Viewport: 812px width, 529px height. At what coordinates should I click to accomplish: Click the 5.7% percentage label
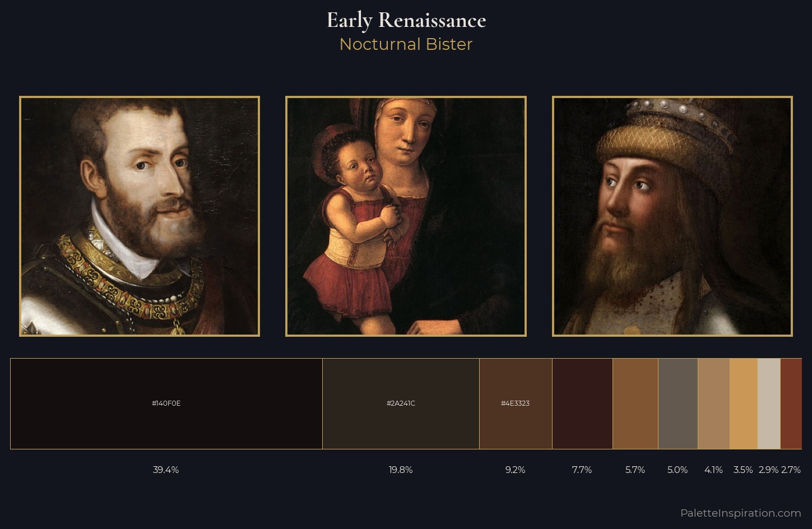tap(635, 470)
